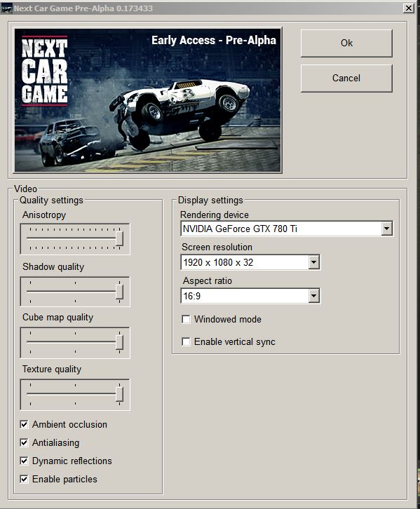The image size is (420, 509).
Task: Open the Screen resolution dropdown arrow
Action: pos(313,262)
